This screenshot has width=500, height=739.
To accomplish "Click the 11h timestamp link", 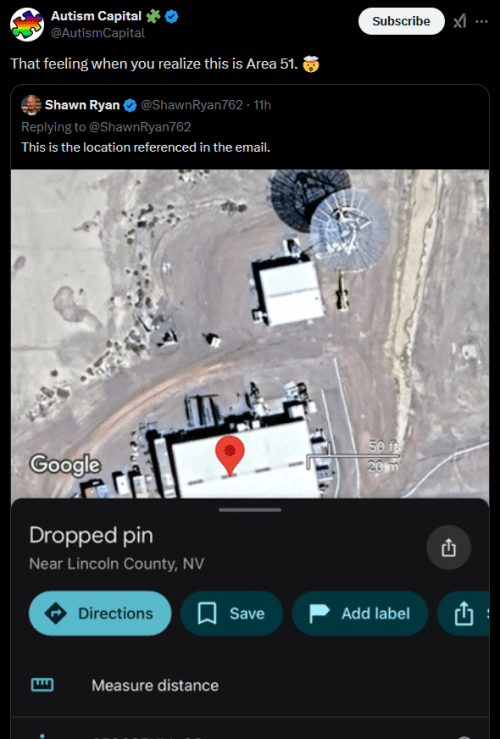I will tap(262, 105).
